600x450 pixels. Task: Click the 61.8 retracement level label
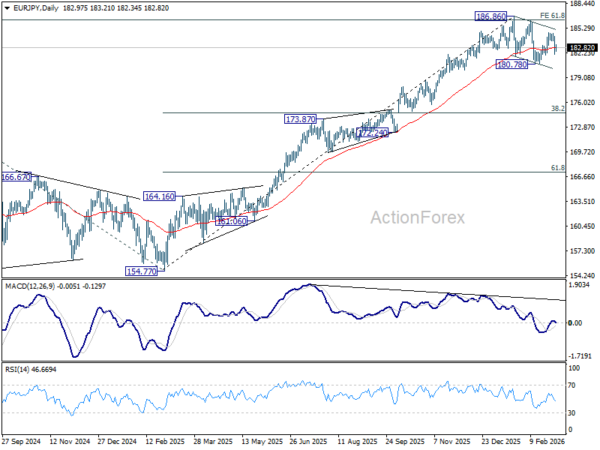[x=558, y=168]
